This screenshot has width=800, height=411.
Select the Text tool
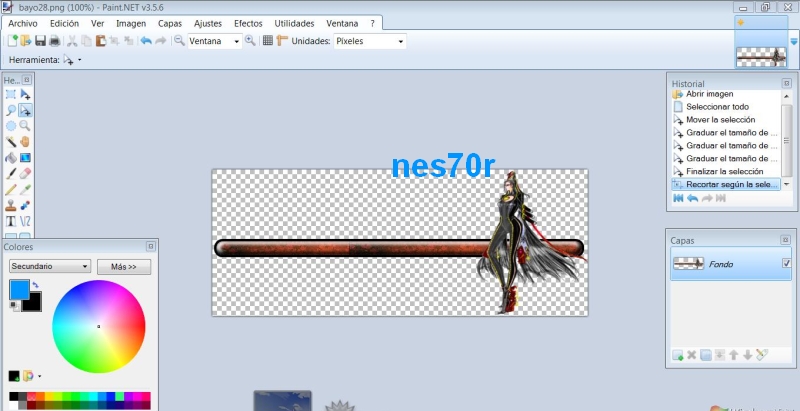[x=11, y=221]
